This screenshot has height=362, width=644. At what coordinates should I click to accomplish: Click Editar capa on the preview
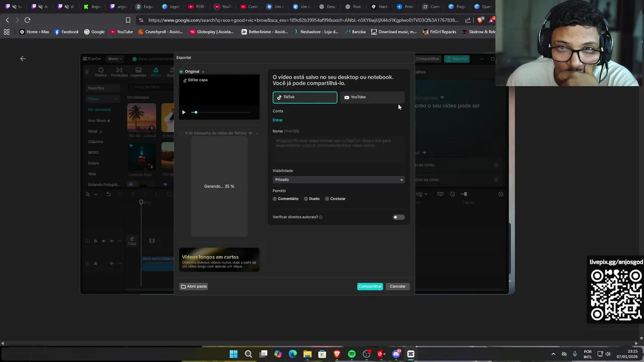pyautogui.click(x=195, y=80)
